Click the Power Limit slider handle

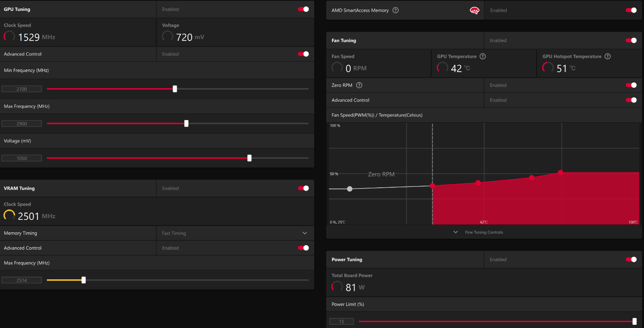[635, 322]
